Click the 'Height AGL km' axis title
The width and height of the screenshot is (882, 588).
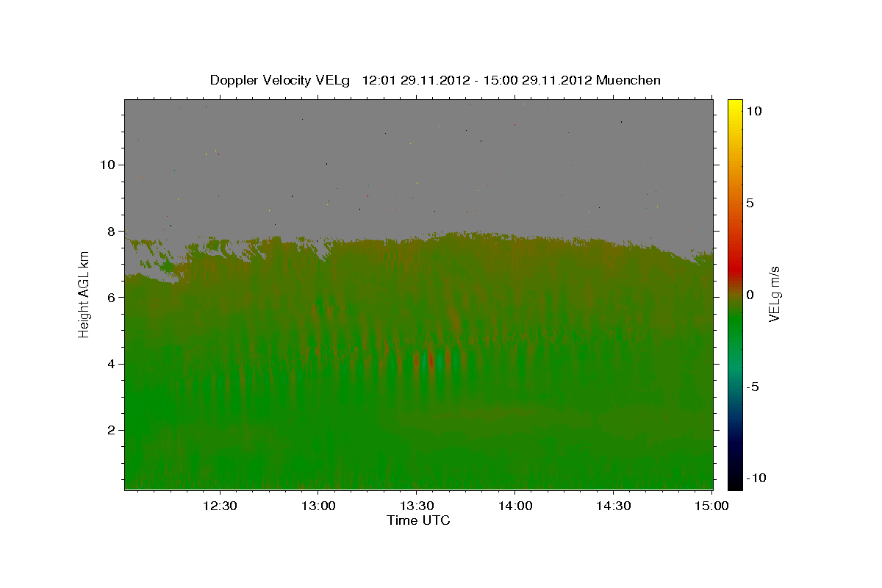(x=84, y=294)
